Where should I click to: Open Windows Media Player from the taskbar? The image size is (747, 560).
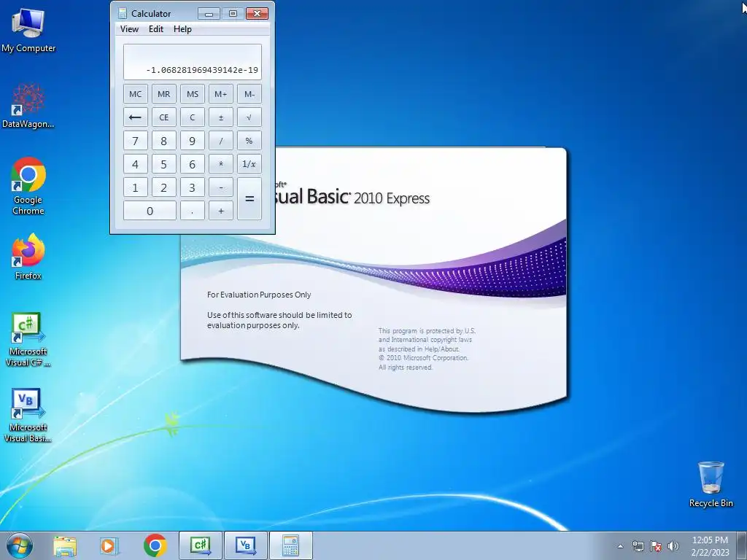click(109, 545)
